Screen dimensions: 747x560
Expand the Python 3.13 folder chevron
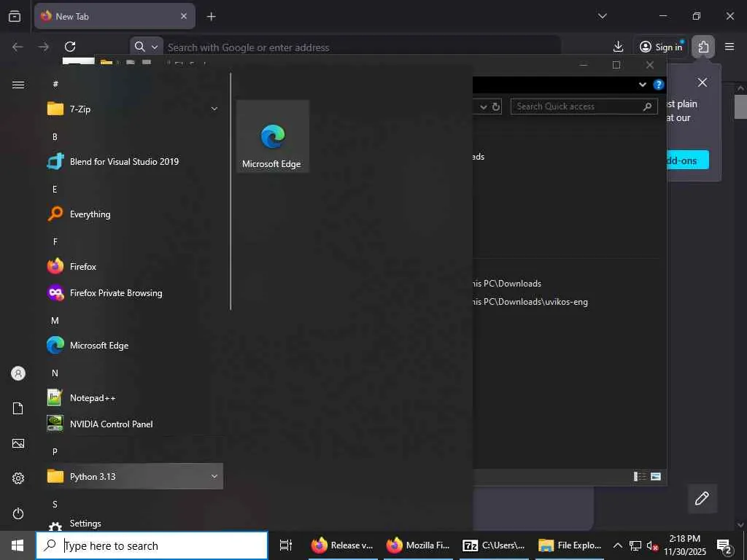click(214, 476)
